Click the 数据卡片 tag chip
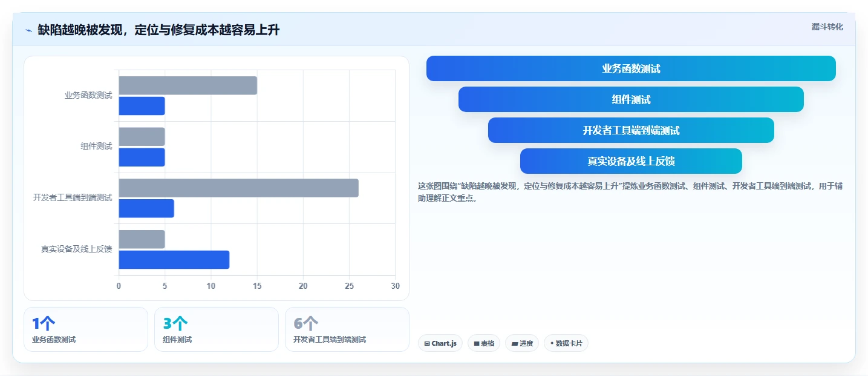This screenshot has height=376, width=868. 566,343
